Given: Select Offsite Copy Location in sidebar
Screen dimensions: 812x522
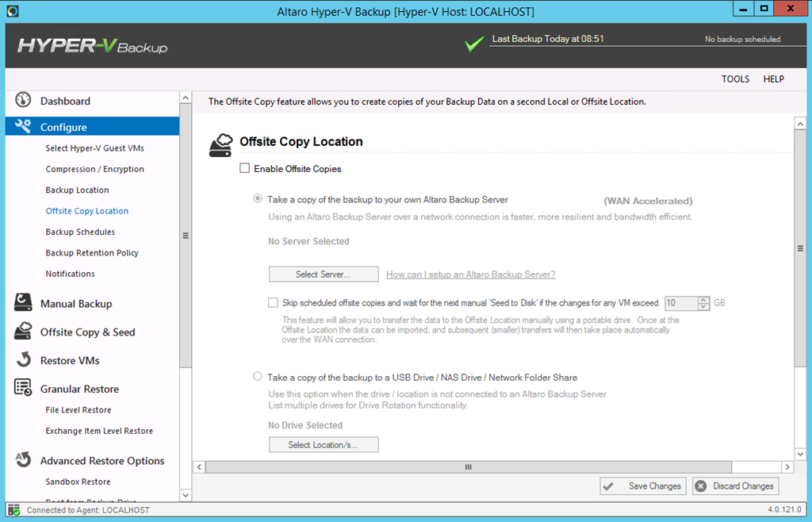Looking at the screenshot, I should [87, 211].
